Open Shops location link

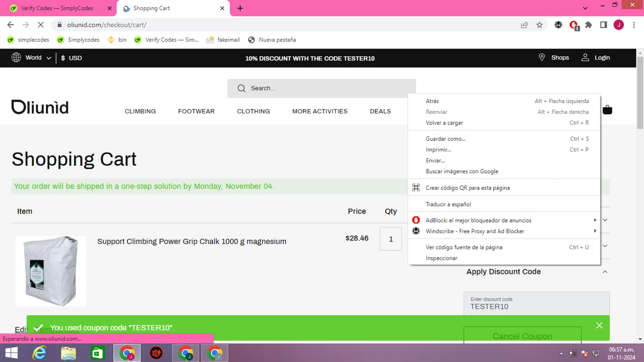click(554, 58)
